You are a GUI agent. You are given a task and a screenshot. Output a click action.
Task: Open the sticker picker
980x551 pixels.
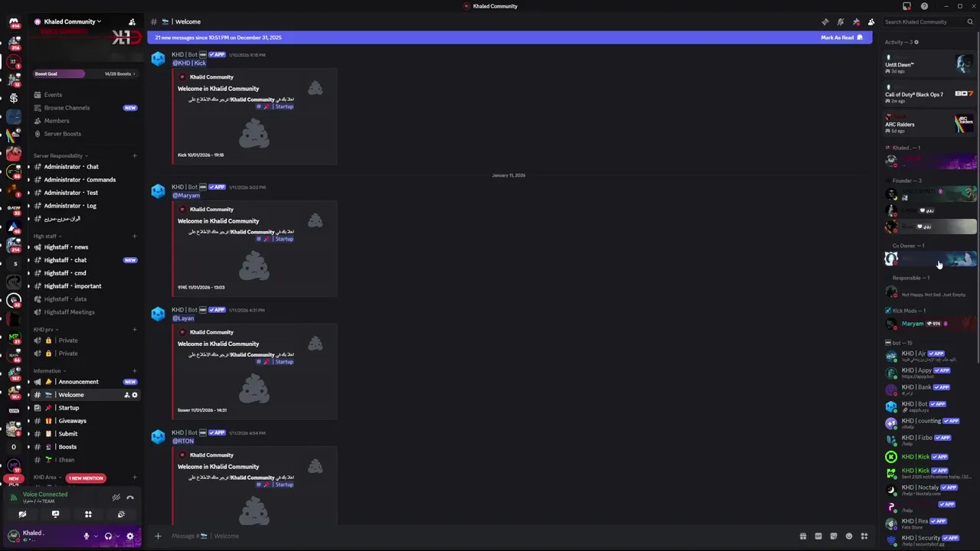click(833, 536)
